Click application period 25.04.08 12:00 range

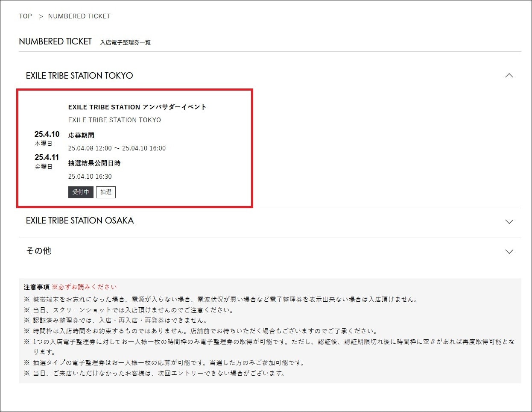click(x=117, y=148)
